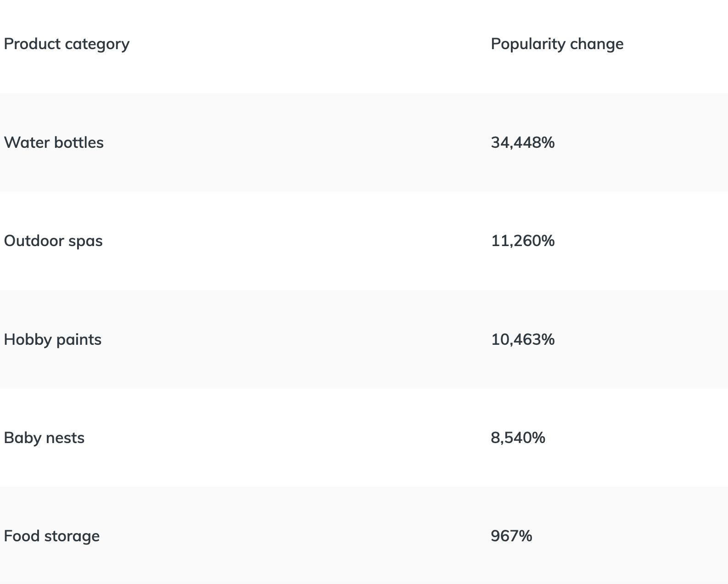Click the 8,540% popularity value
The width and height of the screenshot is (728, 584).
(518, 438)
